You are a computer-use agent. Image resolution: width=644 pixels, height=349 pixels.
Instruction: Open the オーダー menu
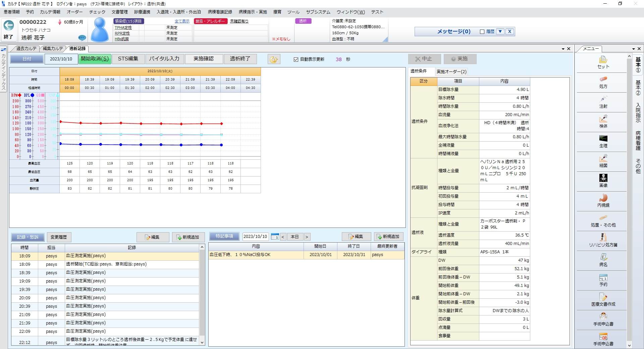(x=74, y=12)
